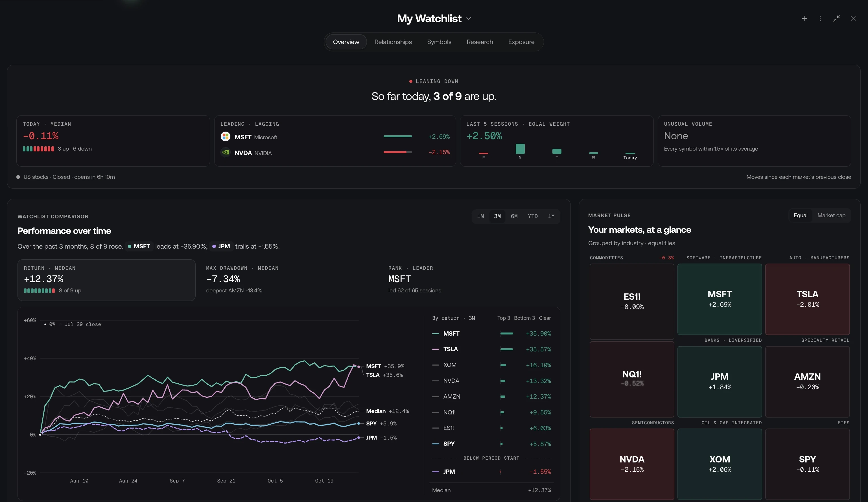Click the SPY end label on the chart
The image size is (868, 502).
[x=381, y=424]
